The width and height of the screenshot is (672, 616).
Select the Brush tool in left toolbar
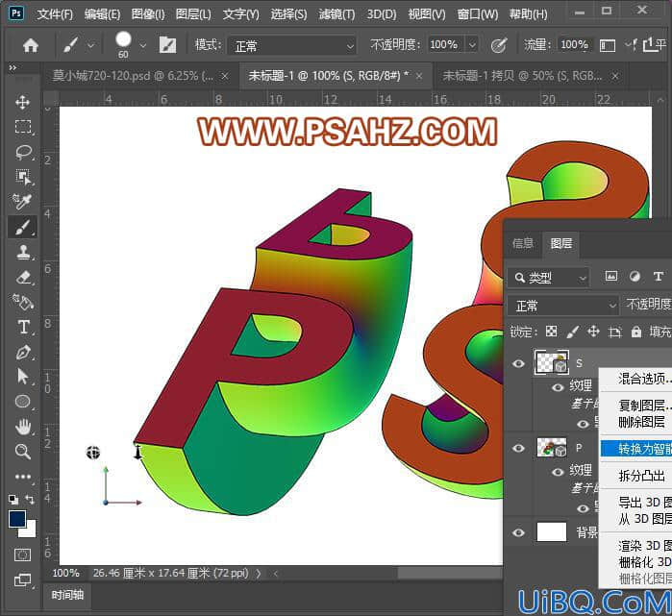tap(22, 227)
